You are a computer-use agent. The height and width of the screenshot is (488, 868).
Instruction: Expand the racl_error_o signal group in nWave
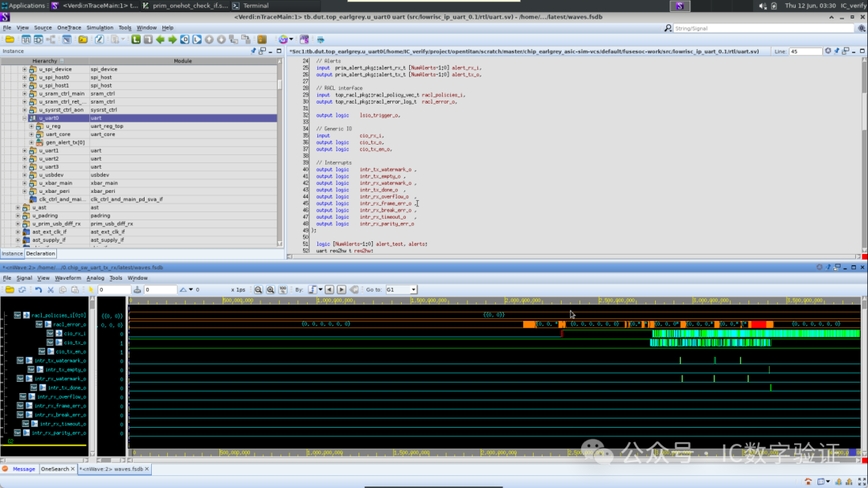(x=49, y=325)
